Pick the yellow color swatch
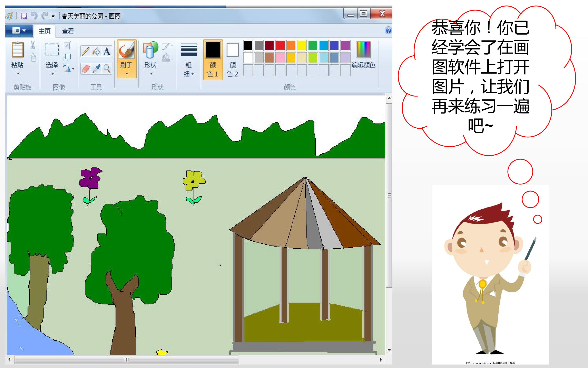The width and height of the screenshot is (588, 368). pyautogui.click(x=302, y=46)
